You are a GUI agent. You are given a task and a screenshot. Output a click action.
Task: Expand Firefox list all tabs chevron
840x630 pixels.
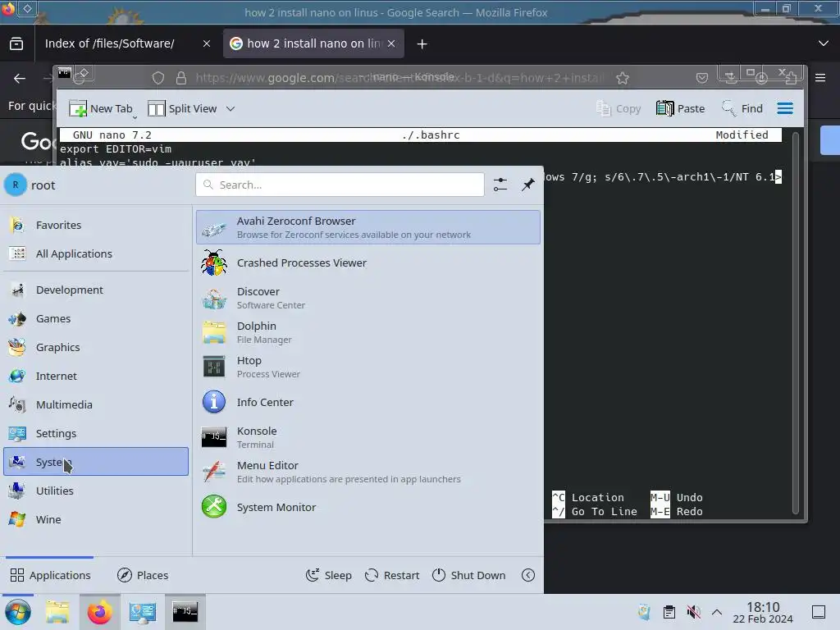(824, 43)
